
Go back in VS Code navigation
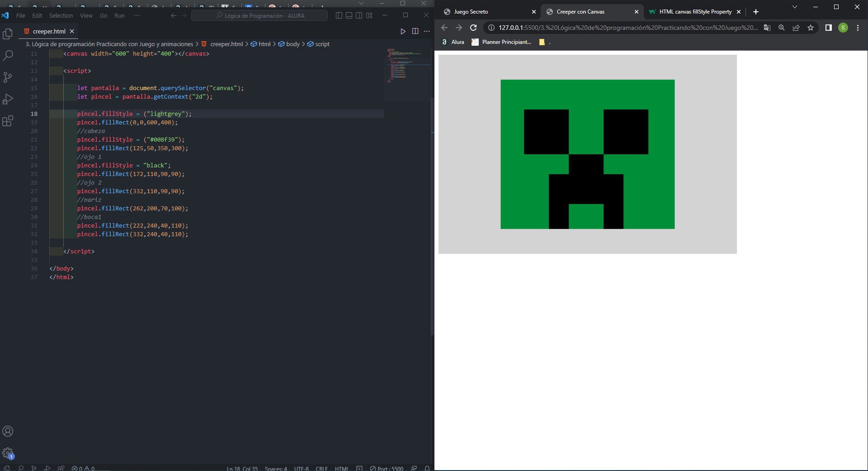point(174,15)
